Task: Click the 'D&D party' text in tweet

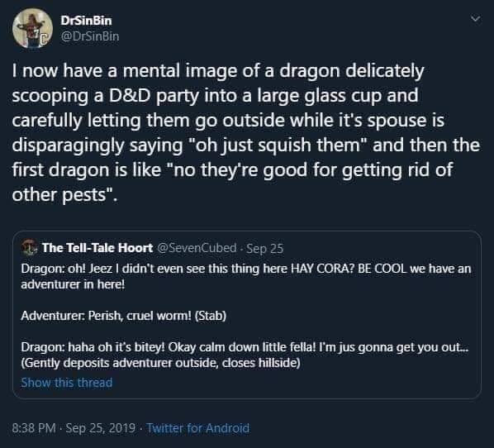Action: [x=154, y=96]
